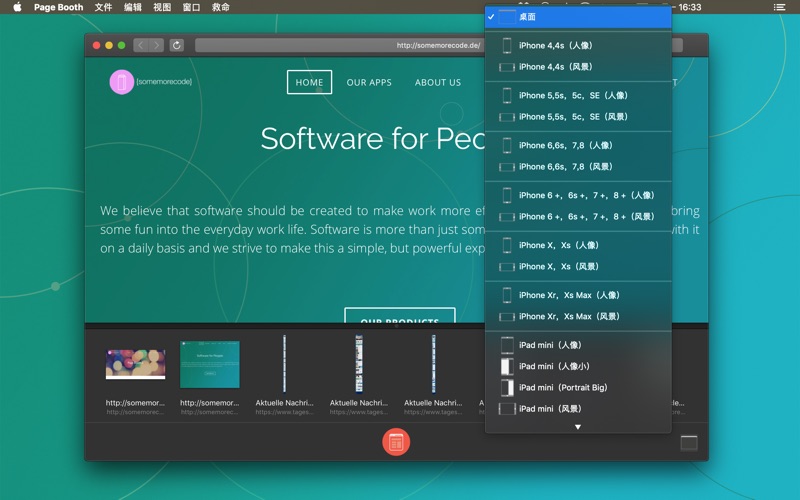This screenshot has height=500, width=800.
Task: Choose iPhone 6,6s, 7,8 (人像)
Action: 578,145
